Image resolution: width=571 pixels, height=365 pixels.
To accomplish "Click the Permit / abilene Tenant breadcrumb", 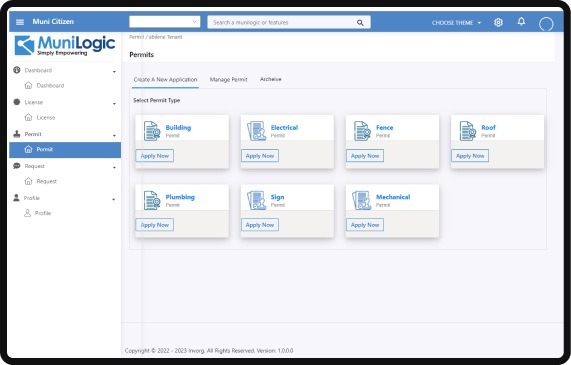I will [x=156, y=37].
